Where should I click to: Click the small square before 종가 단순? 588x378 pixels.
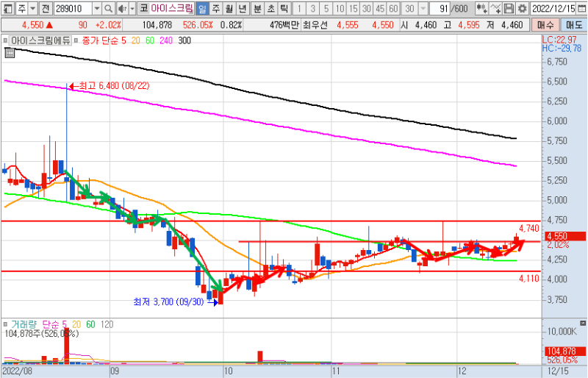(76, 40)
